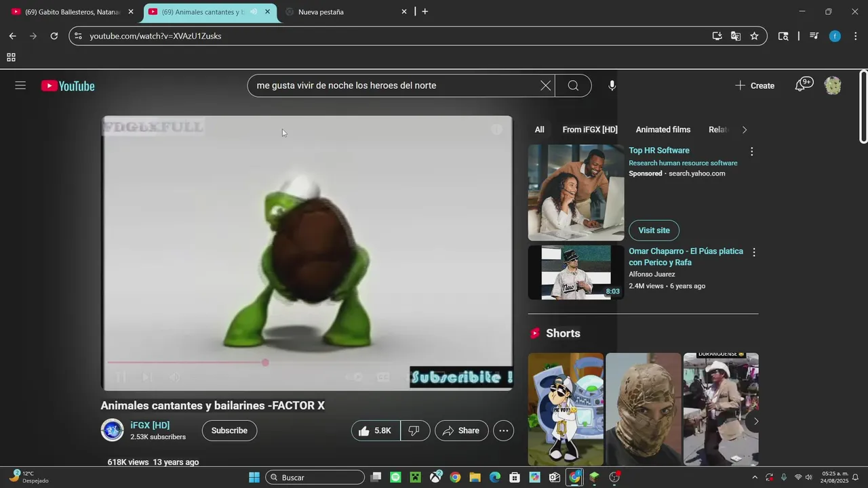Start voice search with microphone icon
Viewport: 868px width, 488px height.
pos(612,85)
